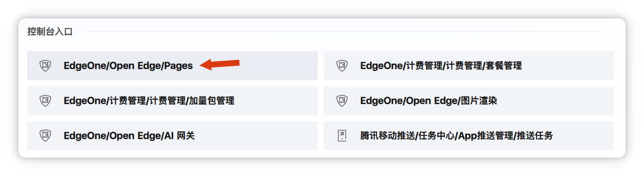Select the blank area of AI 网关 card
This screenshot has height=176, width=644.
[257, 135]
